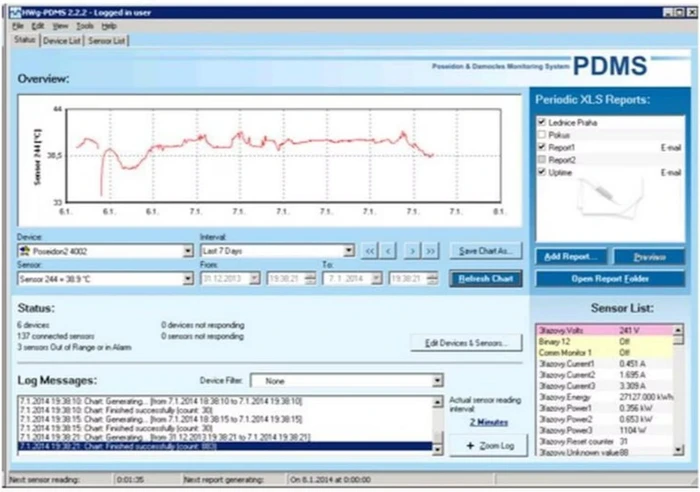Toggle the Uptime report checkbox
Image resolution: width=700 pixels, height=492 pixels.
click(541, 172)
